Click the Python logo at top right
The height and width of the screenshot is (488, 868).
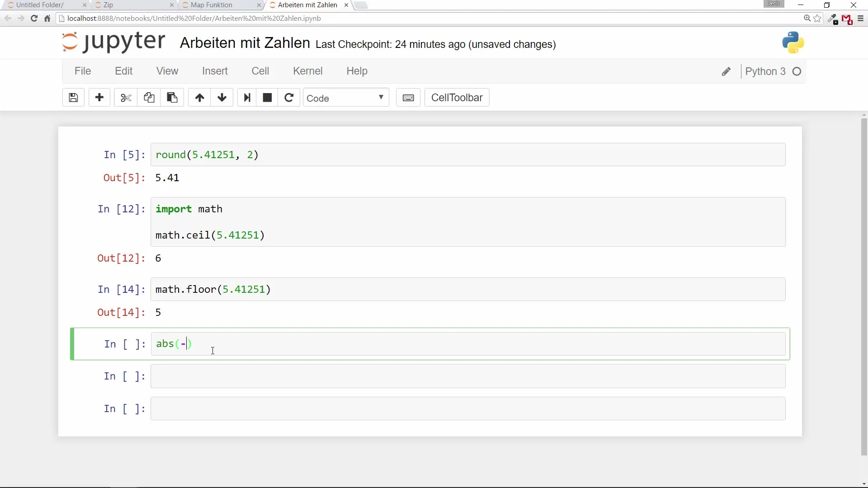click(793, 43)
